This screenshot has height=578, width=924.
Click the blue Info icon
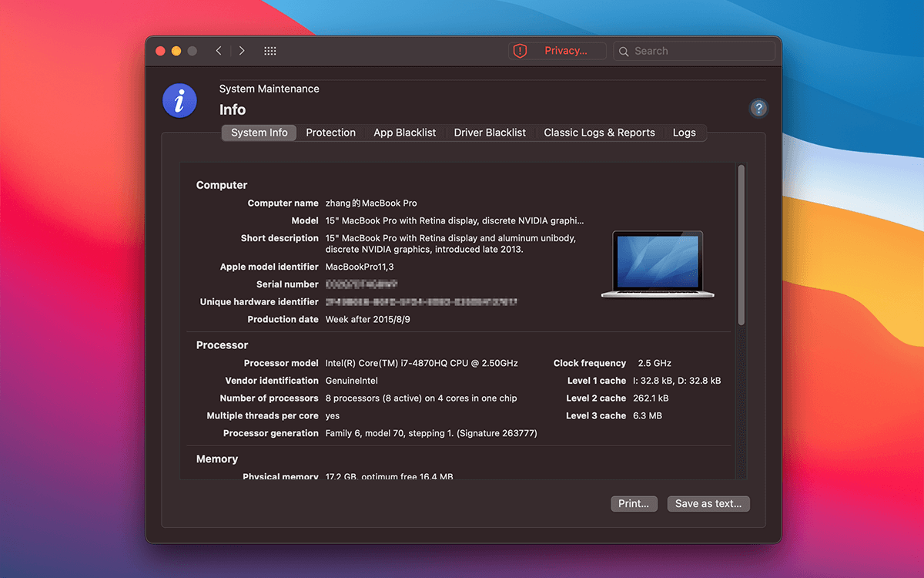pos(179,101)
